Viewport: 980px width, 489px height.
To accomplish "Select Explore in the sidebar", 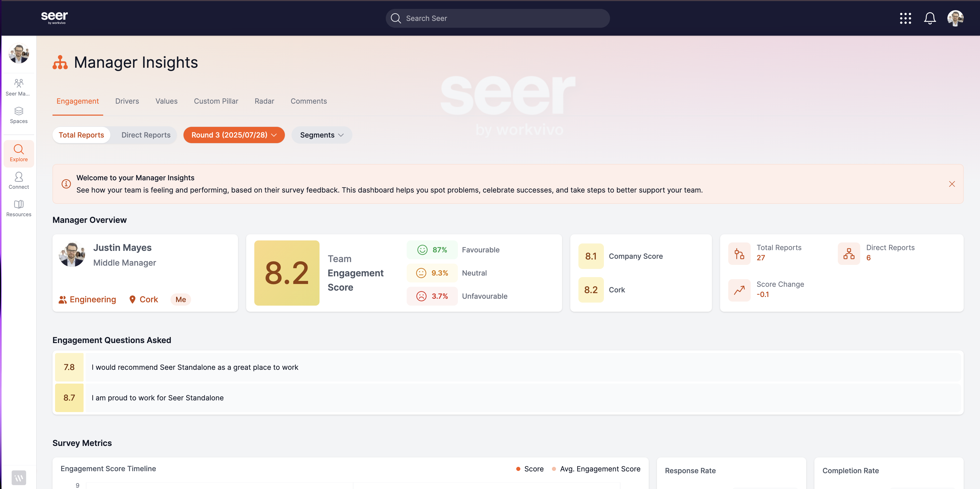I will tap(19, 153).
